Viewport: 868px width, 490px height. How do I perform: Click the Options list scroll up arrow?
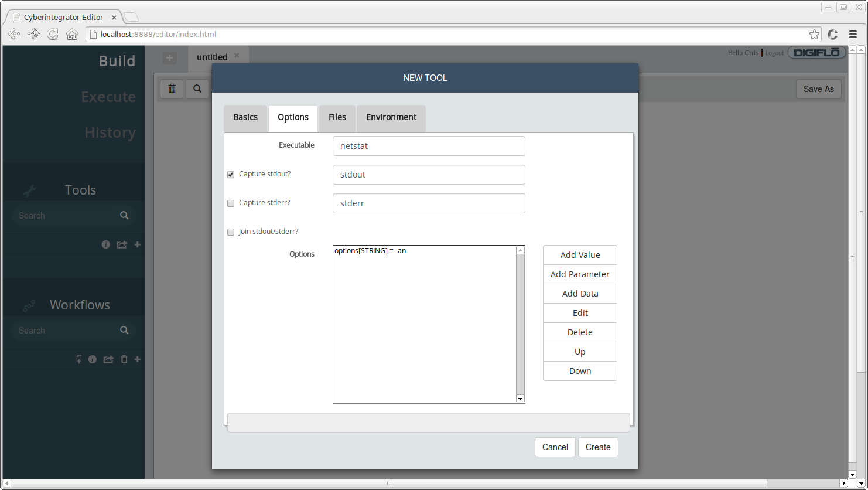(520, 250)
